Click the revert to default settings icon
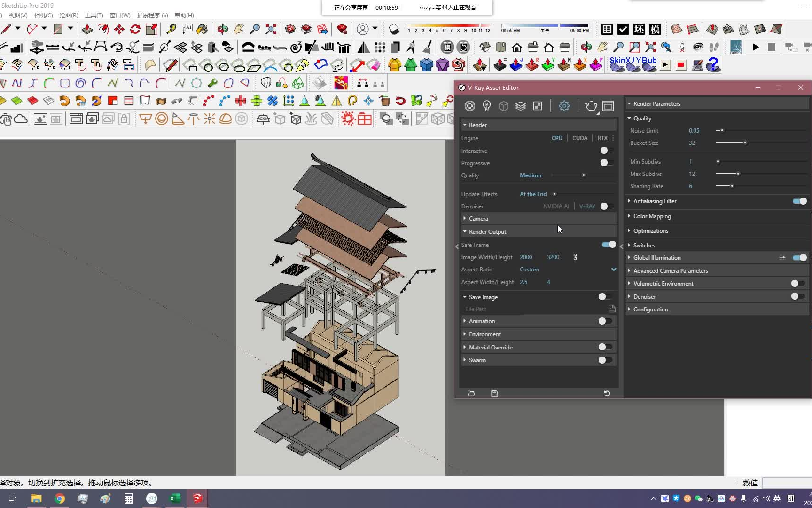 (x=607, y=393)
